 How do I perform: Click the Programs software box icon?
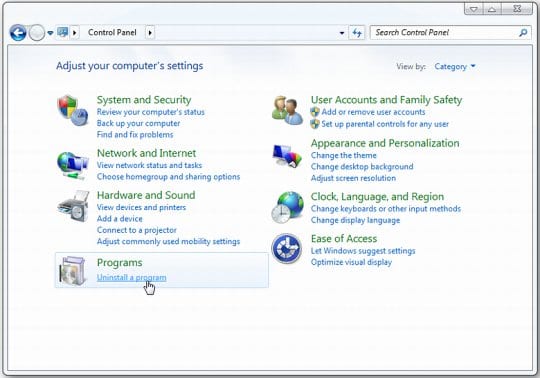73,271
